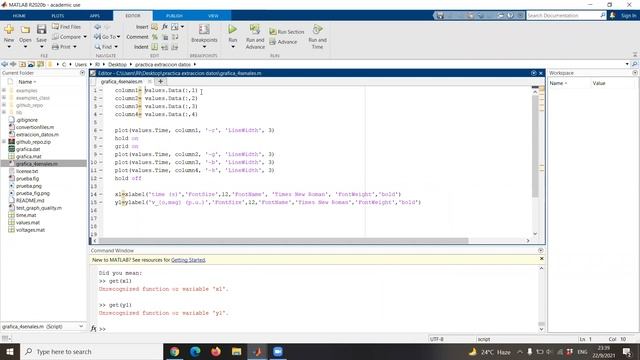Close the Getting Started banner
The width and height of the screenshot is (640, 360).
542,259
